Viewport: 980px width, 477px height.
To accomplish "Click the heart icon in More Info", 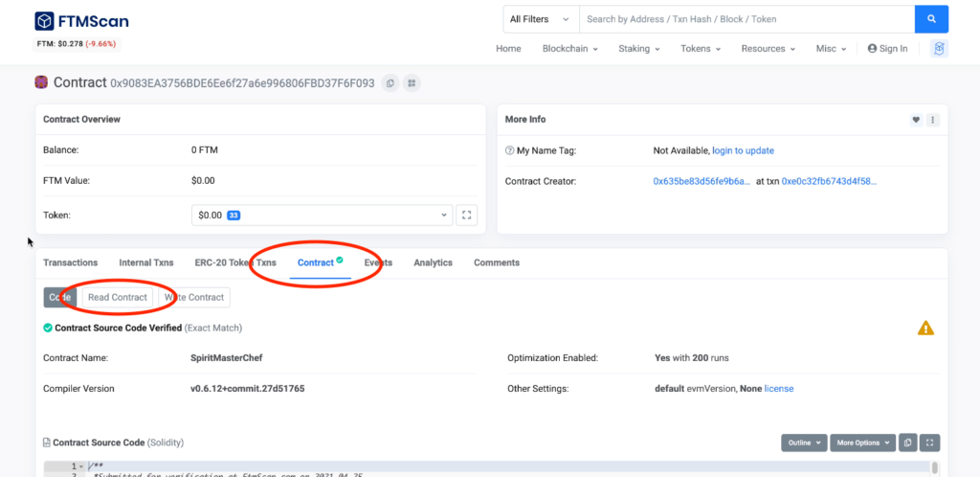I will (916, 120).
